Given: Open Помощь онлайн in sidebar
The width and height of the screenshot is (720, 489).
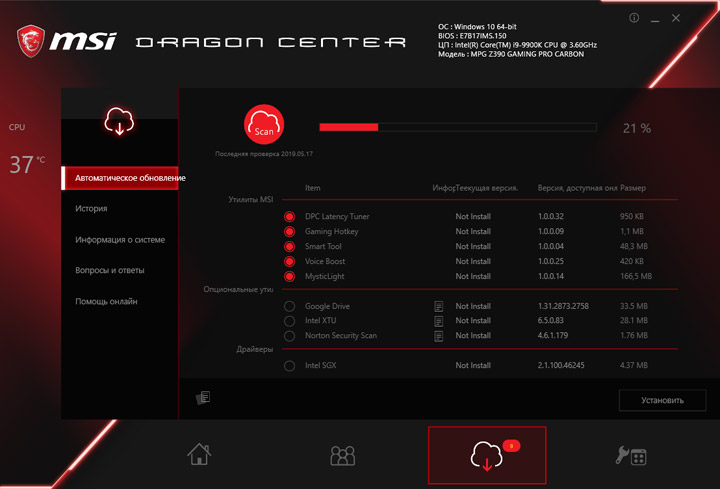Looking at the screenshot, I should click(106, 302).
